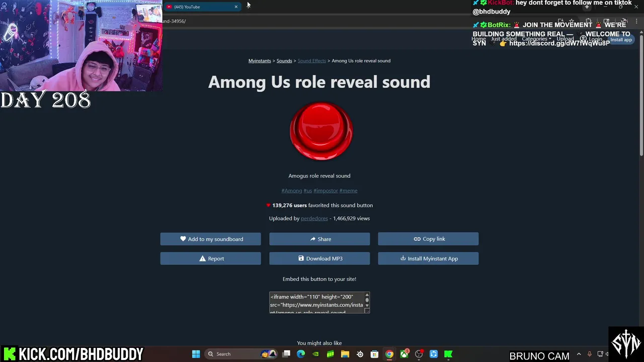The height and width of the screenshot is (362, 644).
Task: Open the Sound Effects breadcrumb link
Action: 312,61
